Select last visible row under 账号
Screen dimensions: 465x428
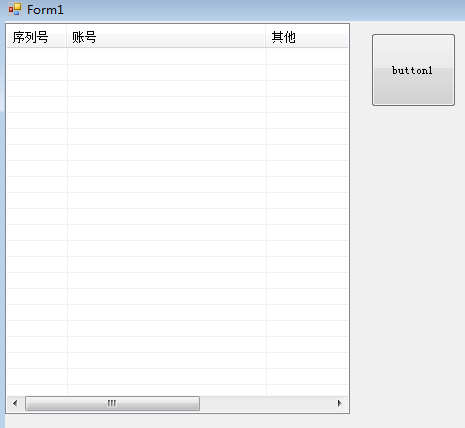click(x=167, y=390)
